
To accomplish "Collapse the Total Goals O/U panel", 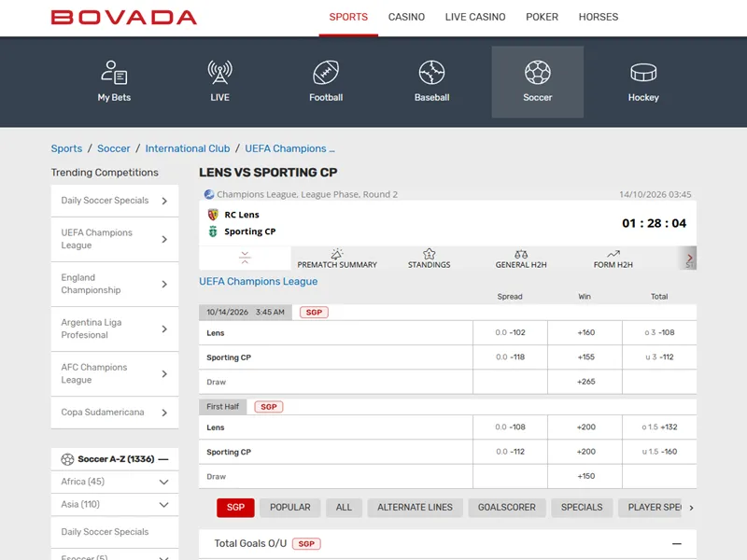I will pos(676,544).
